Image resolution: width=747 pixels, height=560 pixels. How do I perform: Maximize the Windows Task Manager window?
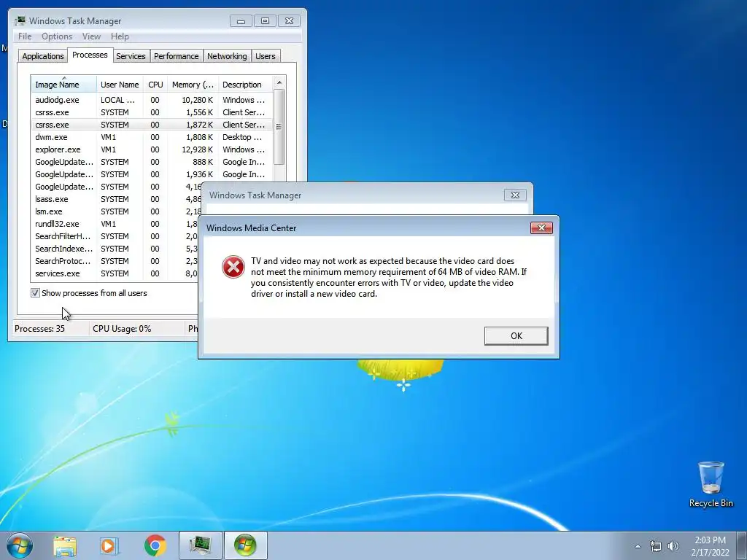(265, 21)
